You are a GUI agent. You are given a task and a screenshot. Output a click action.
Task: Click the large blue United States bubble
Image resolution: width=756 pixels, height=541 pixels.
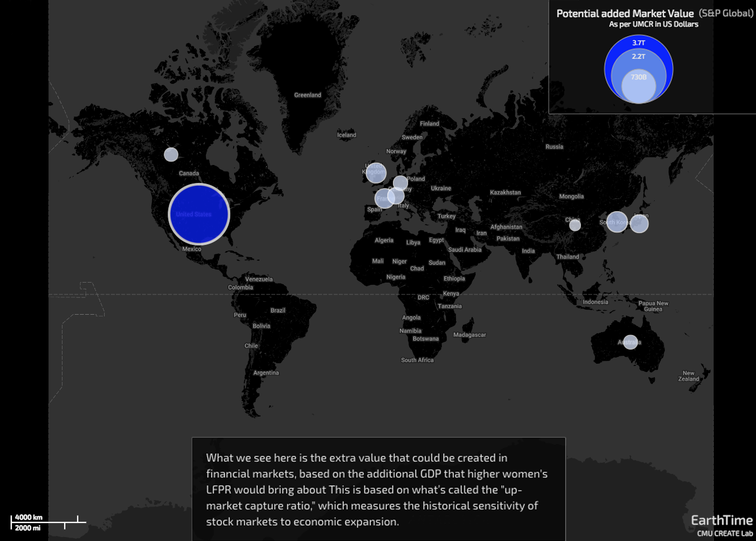tap(199, 214)
